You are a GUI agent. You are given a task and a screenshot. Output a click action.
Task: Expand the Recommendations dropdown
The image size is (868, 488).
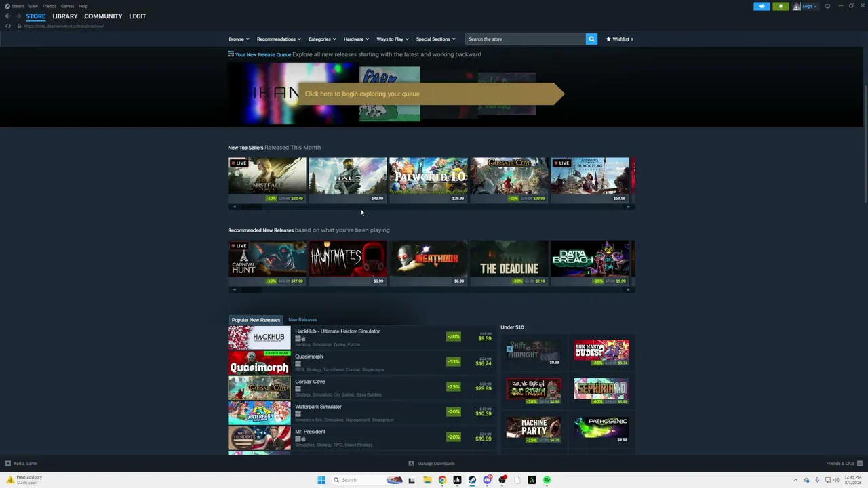click(279, 39)
